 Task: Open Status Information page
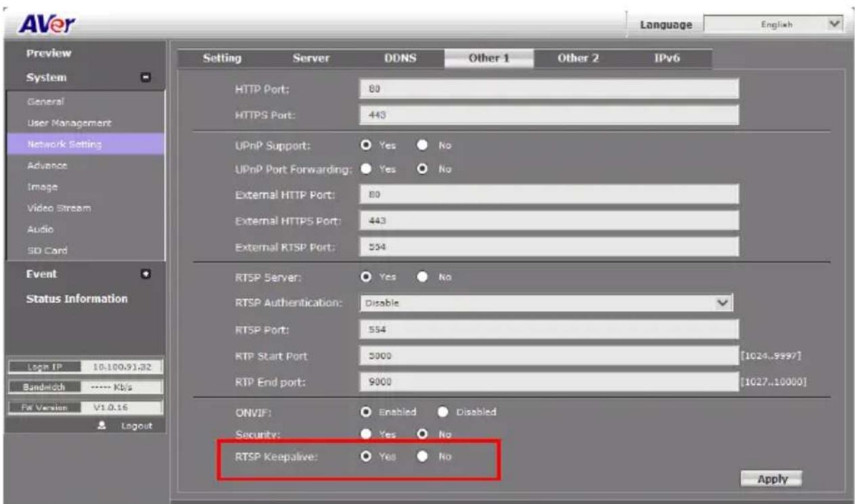[x=76, y=298]
